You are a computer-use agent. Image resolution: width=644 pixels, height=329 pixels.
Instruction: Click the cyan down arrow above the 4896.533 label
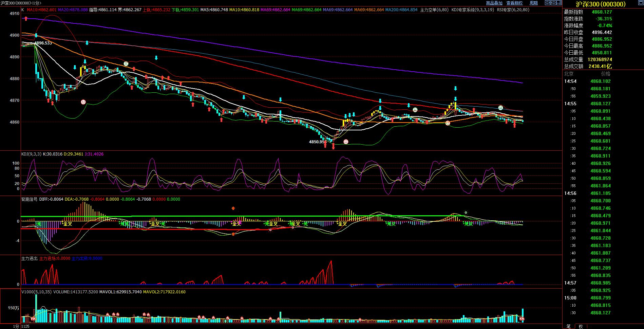36,35
